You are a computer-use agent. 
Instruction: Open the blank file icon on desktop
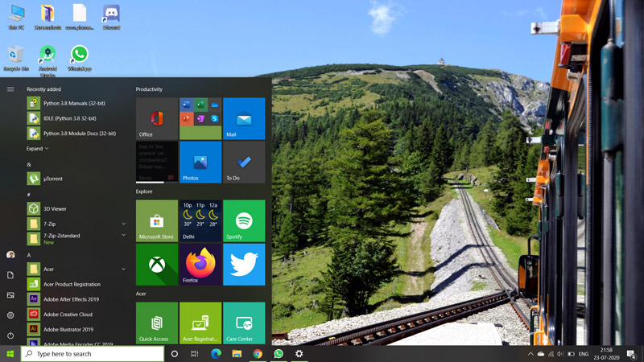click(x=79, y=17)
